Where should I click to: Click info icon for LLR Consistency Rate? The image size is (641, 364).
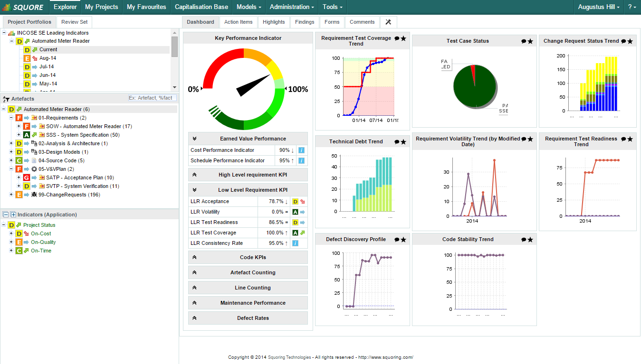click(295, 243)
